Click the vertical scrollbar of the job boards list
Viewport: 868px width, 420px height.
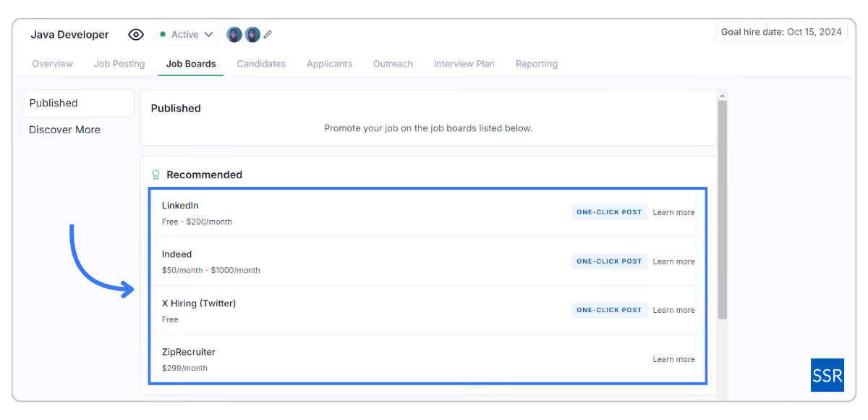pos(722,210)
